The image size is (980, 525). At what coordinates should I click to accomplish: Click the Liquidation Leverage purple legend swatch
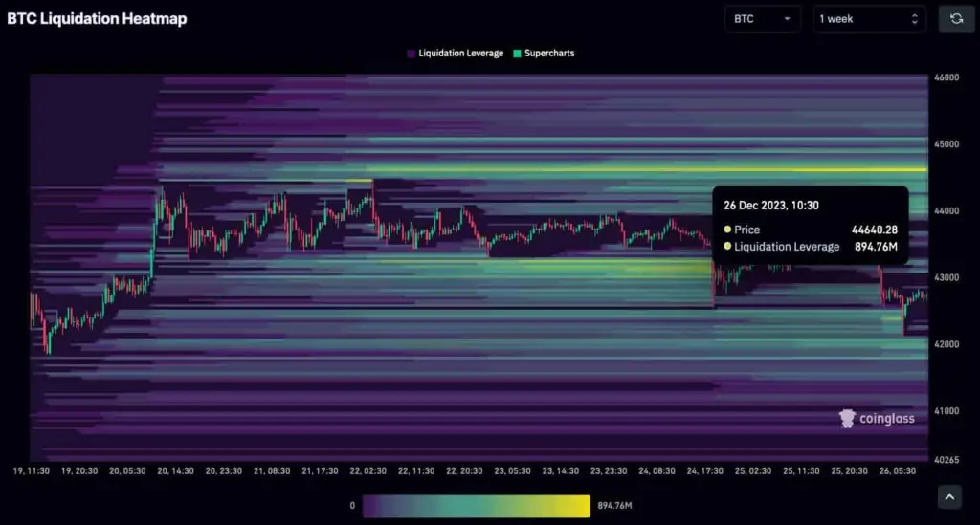point(411,54)
